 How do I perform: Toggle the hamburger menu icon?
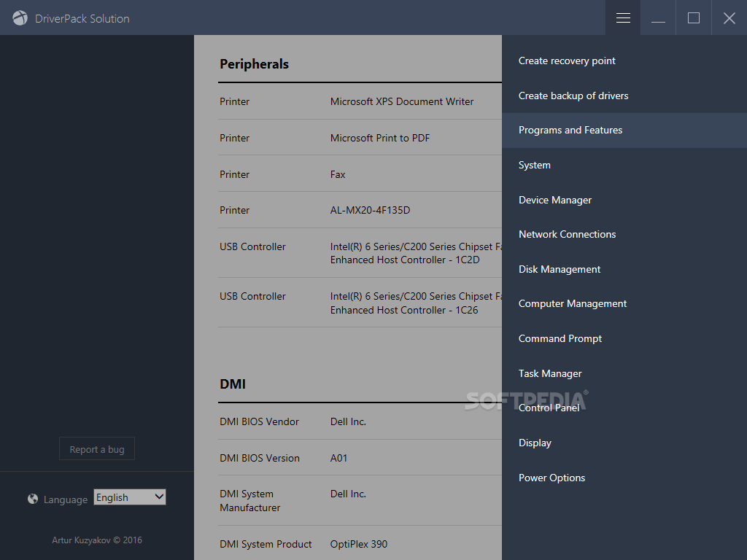pyautogui.click(x=623, y=18)
